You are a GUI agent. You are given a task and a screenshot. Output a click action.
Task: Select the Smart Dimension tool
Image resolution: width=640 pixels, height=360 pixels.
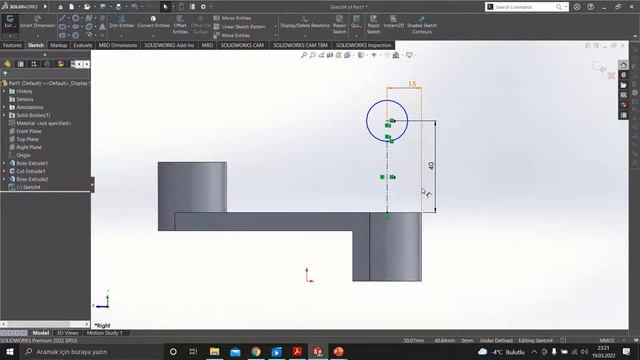click(x=38, y=22)
